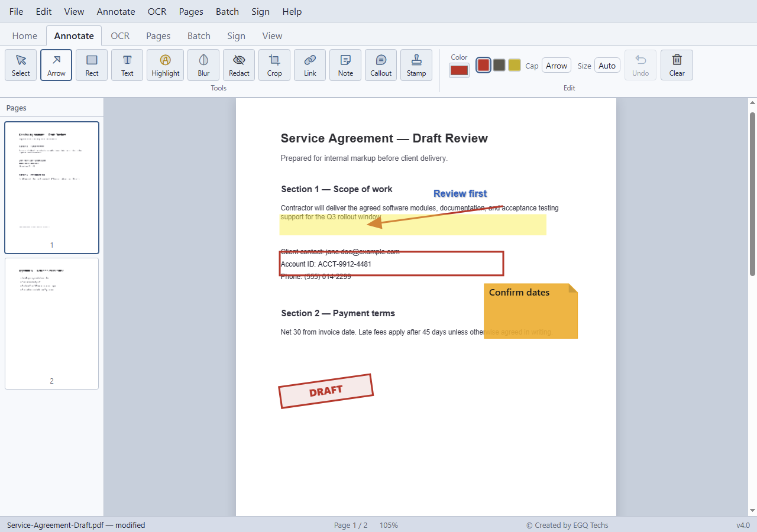Viewport: 757px width, 532px height.
Task: Open the Help menu
Action: point(292,11)
